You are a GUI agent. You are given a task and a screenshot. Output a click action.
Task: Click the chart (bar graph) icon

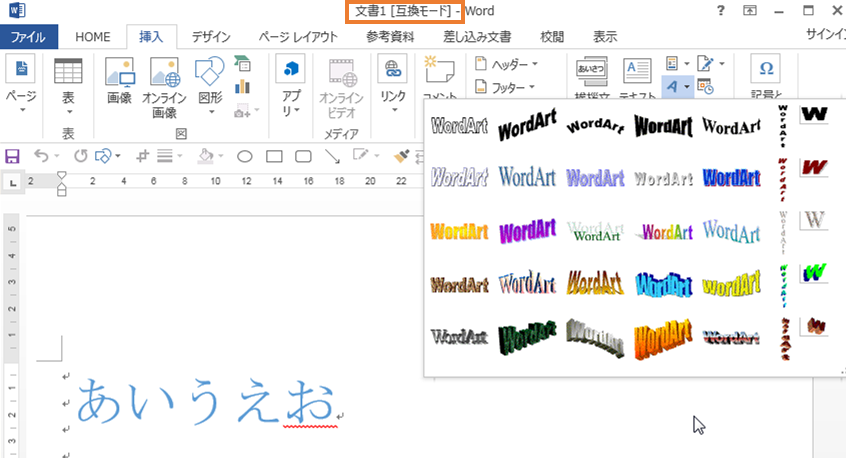pyautogui.click(x=242, y=86)
